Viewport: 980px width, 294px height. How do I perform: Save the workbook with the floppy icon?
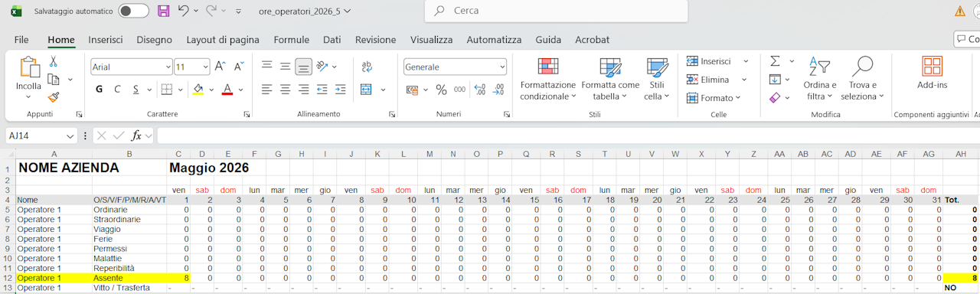164,11
